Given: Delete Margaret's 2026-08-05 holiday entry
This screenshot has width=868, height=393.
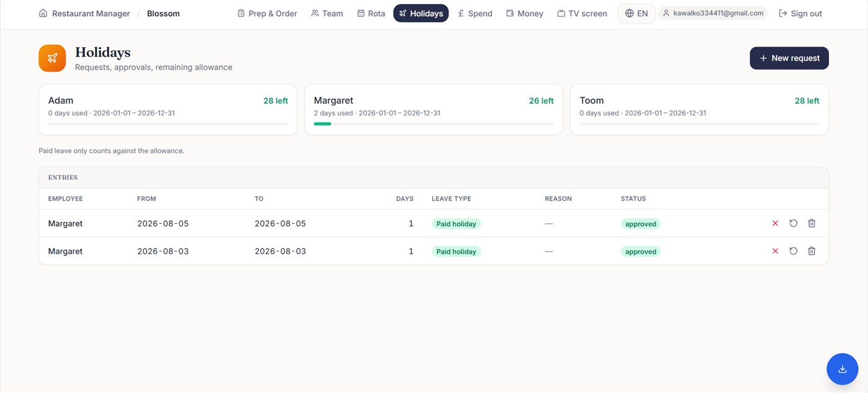Looking at the screenshot, I should pyautogui.click(x=812, y=224).
